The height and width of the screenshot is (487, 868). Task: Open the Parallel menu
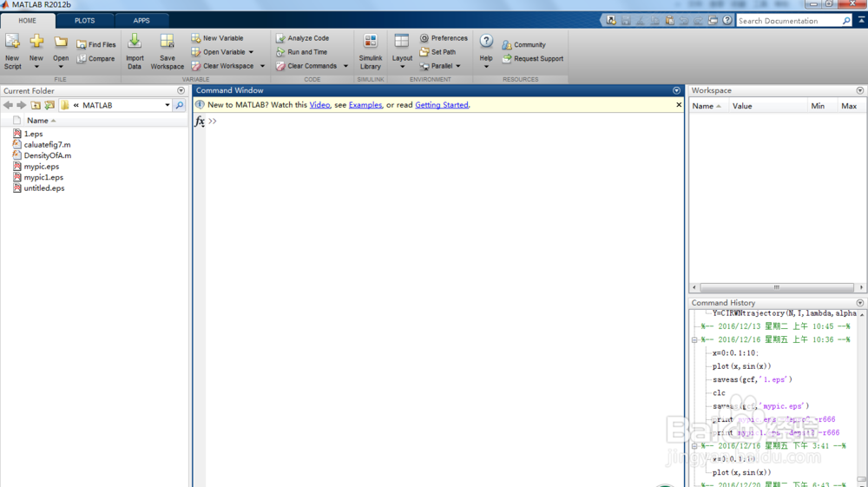(x=440, y=66)
